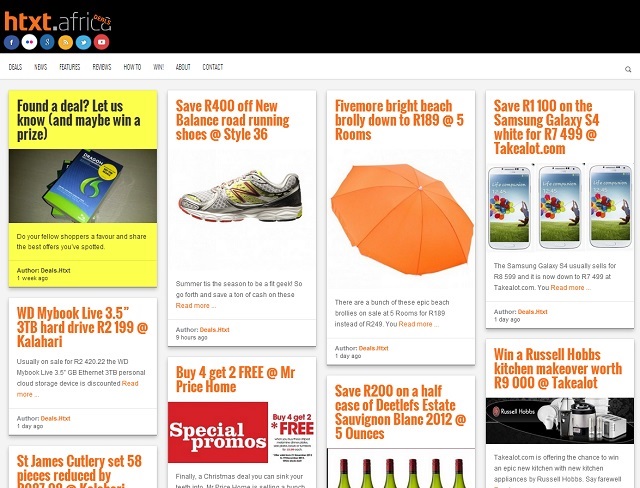Open the Google Plus social icon

47,42
